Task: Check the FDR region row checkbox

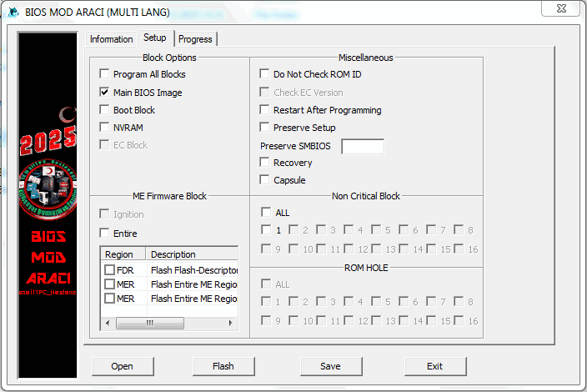Action: (x=109, y=270)
